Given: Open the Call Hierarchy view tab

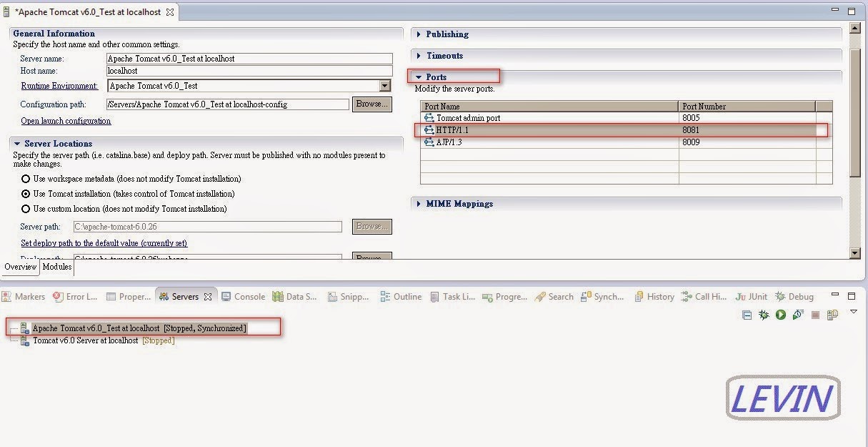Looking at the screenshot, I should (704, 297).
